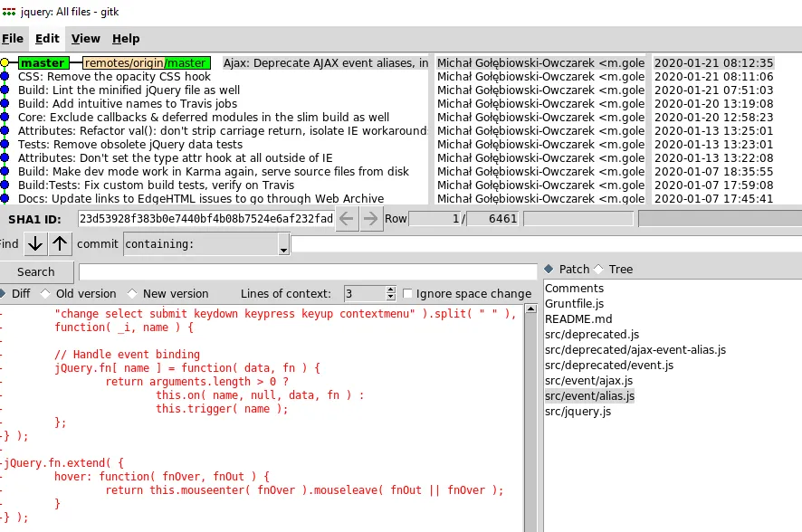Click total row count 6461
Screen dimensions: 802x532
point(493,219)
